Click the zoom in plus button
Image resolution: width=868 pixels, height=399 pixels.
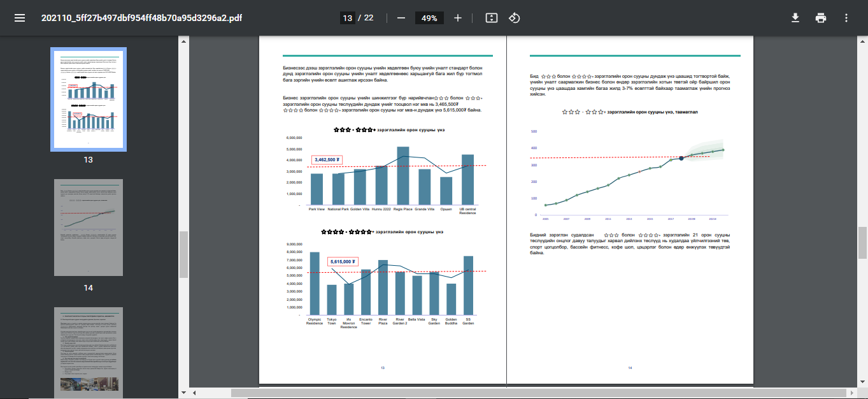(x=457, y=18)
